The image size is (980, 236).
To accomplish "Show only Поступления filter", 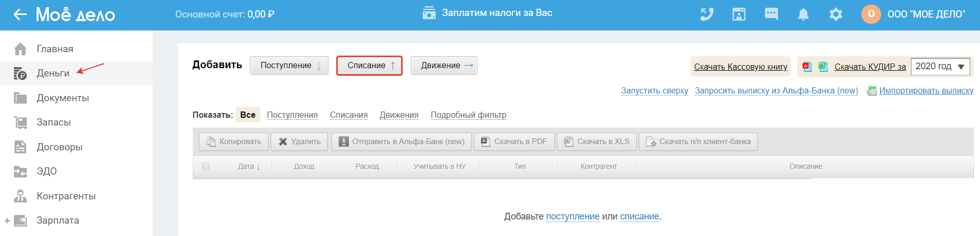I will pyautogui.click(x=292, y=115).
